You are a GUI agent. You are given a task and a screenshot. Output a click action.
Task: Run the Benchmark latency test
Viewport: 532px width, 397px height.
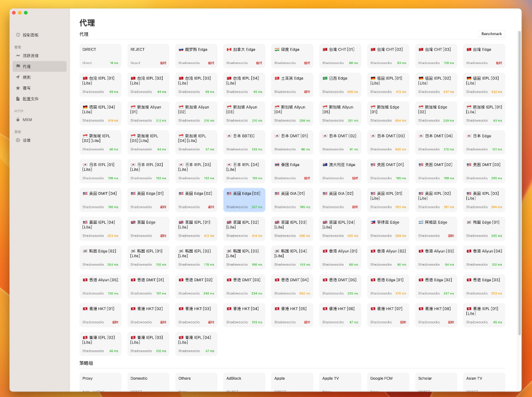point(491,34)
